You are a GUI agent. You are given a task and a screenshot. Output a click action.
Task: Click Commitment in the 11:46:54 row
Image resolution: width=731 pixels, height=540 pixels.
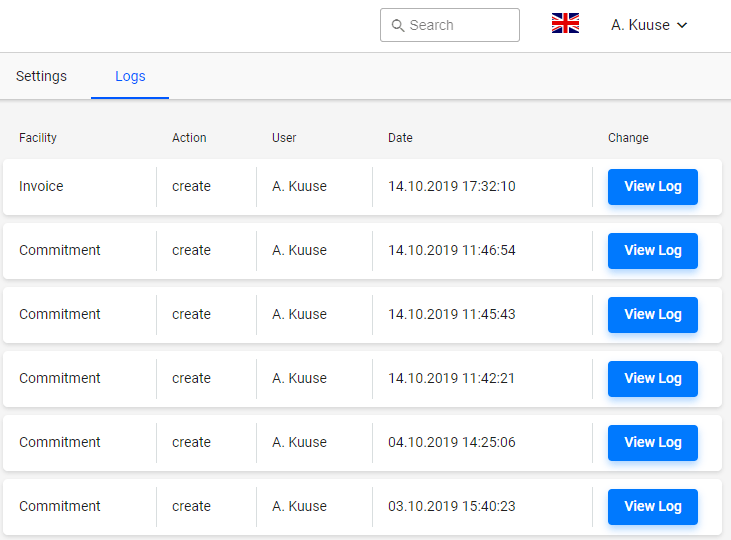[60, 250]
